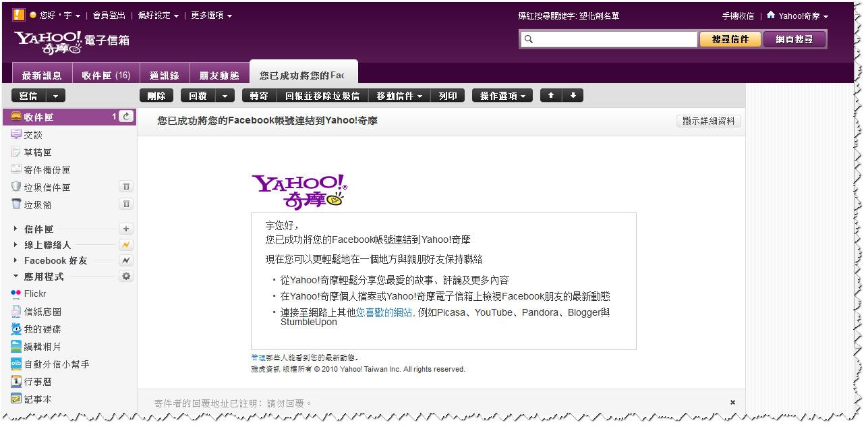This screenshot has width=868, height=427.
Task: Go to the previous message with the up arrow
Action: click(x=551, y=96)
